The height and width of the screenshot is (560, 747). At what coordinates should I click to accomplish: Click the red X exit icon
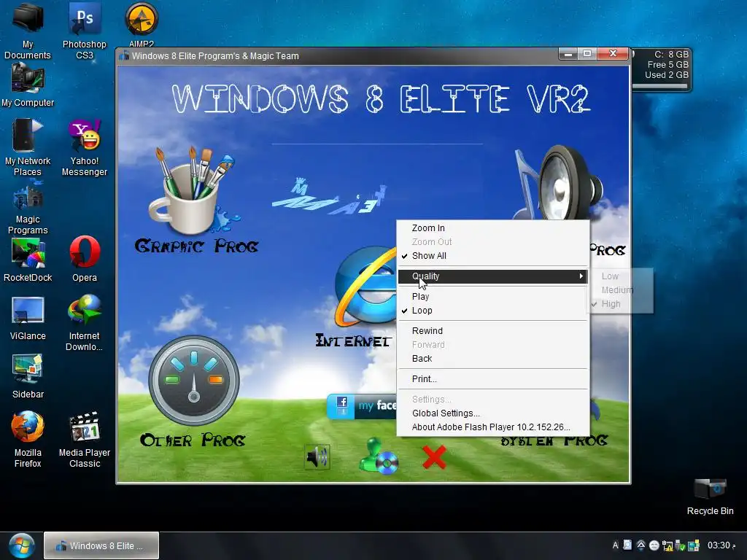click(x=434, y=457)
